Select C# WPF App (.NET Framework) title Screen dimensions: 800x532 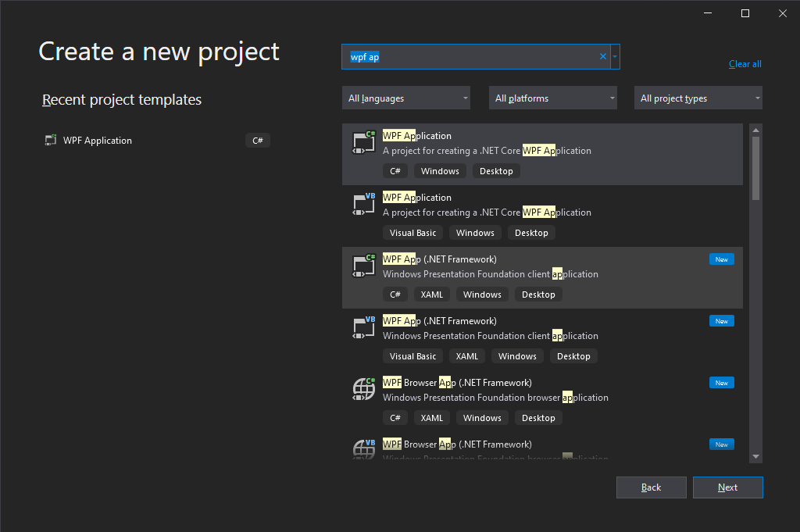[x=440, y=259]
